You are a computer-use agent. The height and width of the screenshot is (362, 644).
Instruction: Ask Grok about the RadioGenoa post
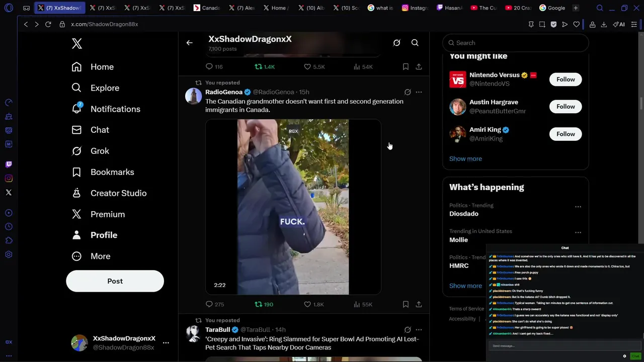coord(408,92)
